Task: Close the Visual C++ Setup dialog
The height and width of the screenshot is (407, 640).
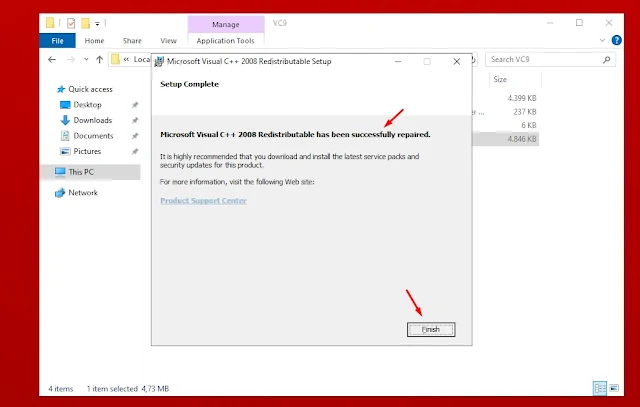Action: coord(457,61)
